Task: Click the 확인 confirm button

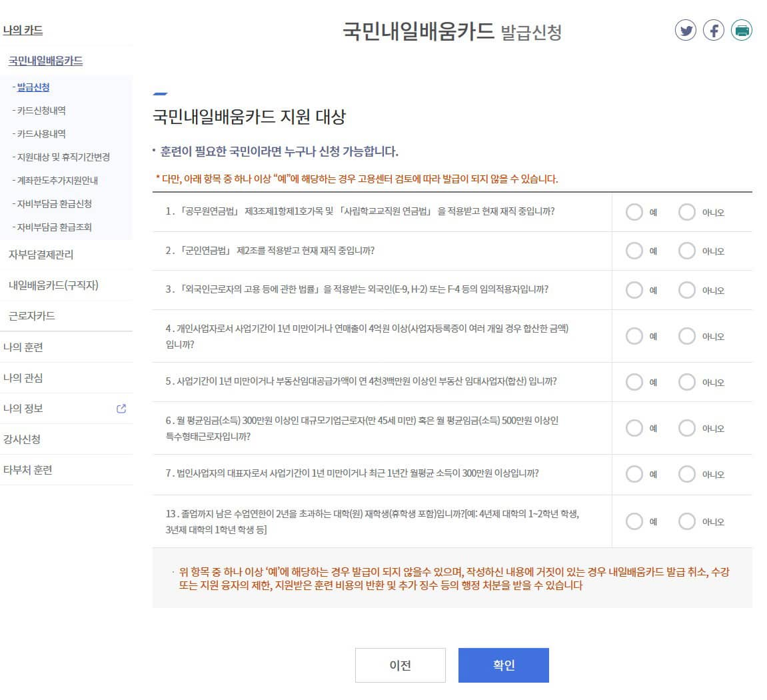Action: 503,665
